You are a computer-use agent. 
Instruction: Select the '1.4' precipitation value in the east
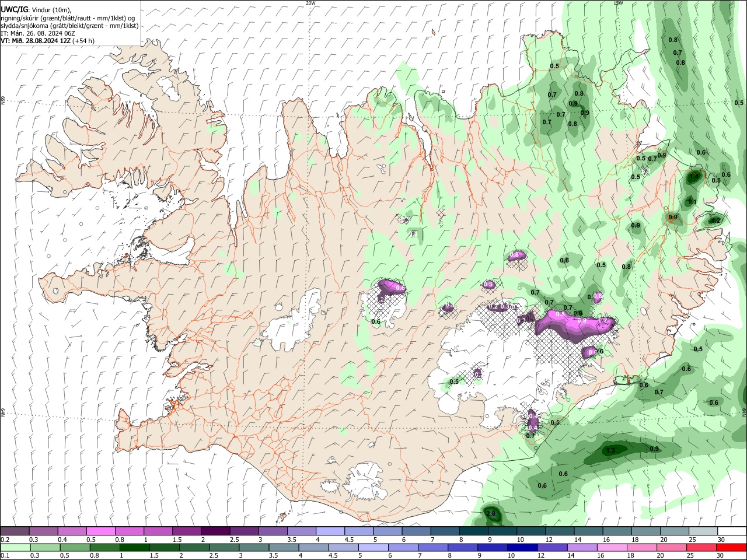[x=694, y=176]
